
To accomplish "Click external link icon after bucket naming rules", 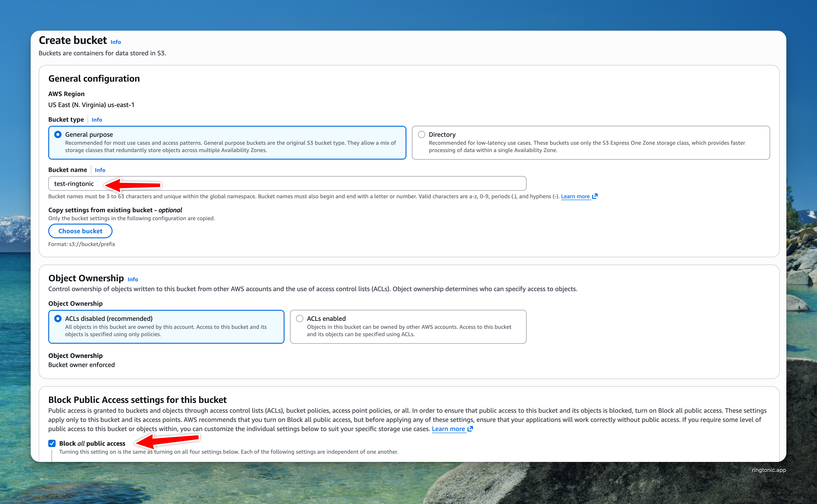I will point(595,196).
